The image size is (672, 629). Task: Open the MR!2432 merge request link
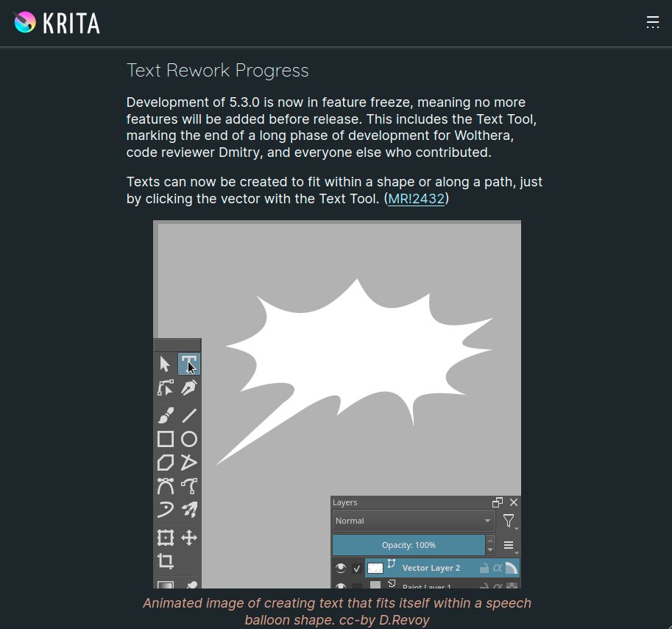coord(416,199)
